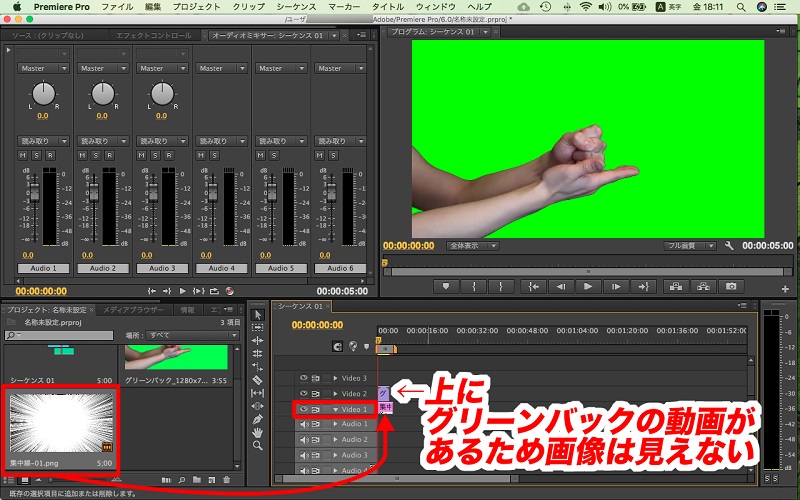
Task: Open the program monitor button editor plus
Action: click(785, 289)
